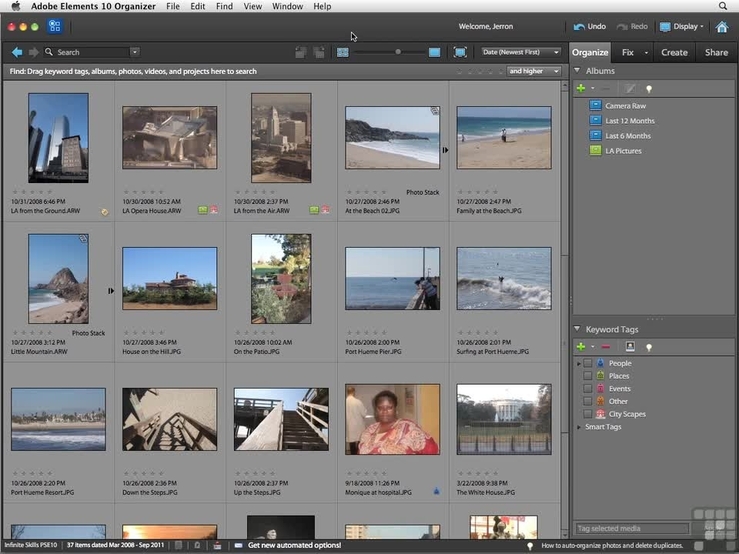The height and width of the screenshot is (554, 739).
Task: Select single photo view icon
Action: click(x=435, y=52)
